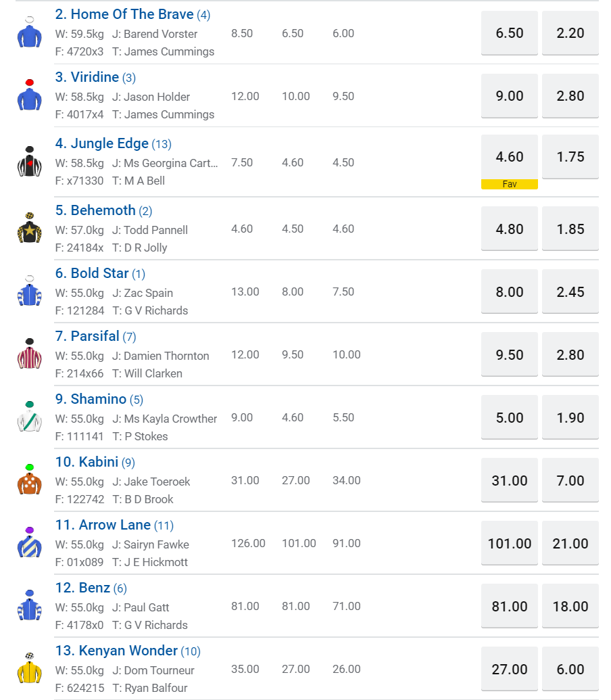Choose Shamino win odds 5.00
Viewport: 611px width, 700px height.
click(x=509, y=418)
